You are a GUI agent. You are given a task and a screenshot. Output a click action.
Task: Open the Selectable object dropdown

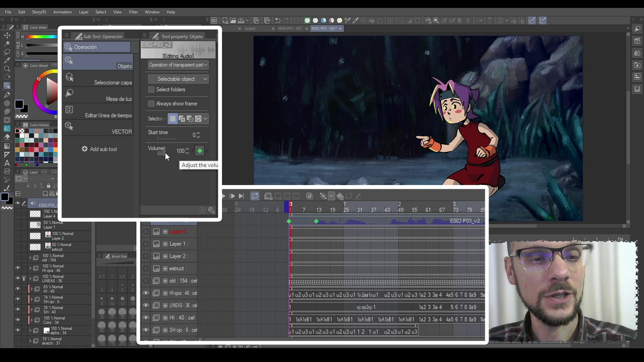(x=178, y=79)
